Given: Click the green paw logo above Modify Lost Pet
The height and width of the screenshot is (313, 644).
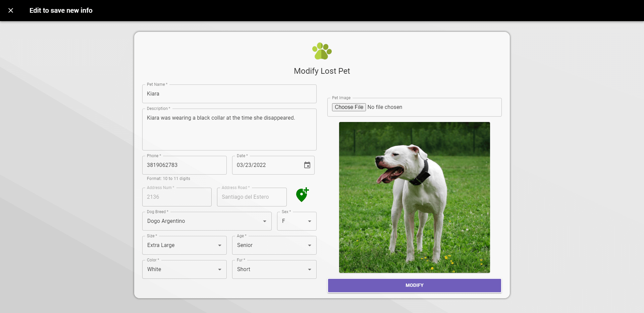Looking at the screenshot, I should [321, 51].
